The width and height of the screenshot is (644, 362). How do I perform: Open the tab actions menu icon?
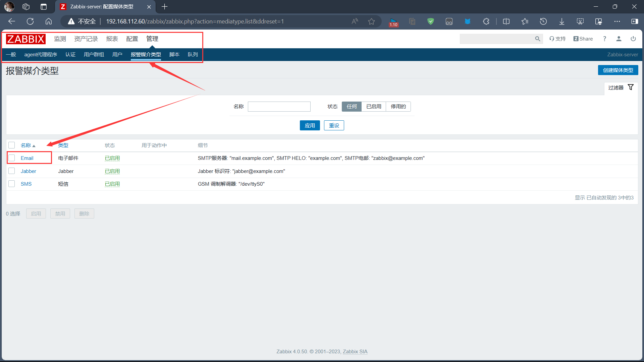44,7
